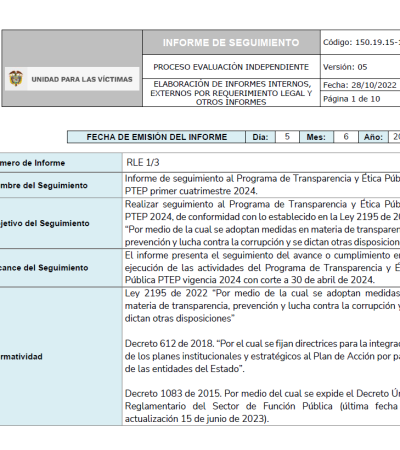
Task: Click the UNIDAD PARA LAS VÍCTIMAS logo text
Action: coord(82,79)
